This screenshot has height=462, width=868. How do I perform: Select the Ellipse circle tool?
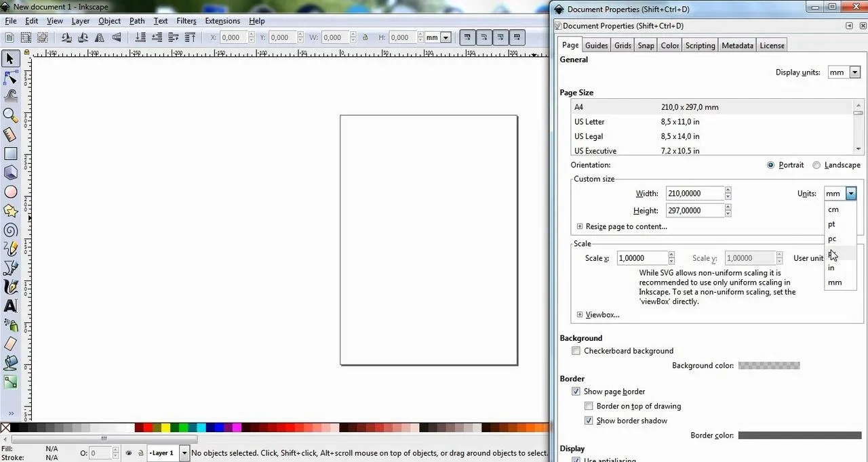[x=10, y=192]
